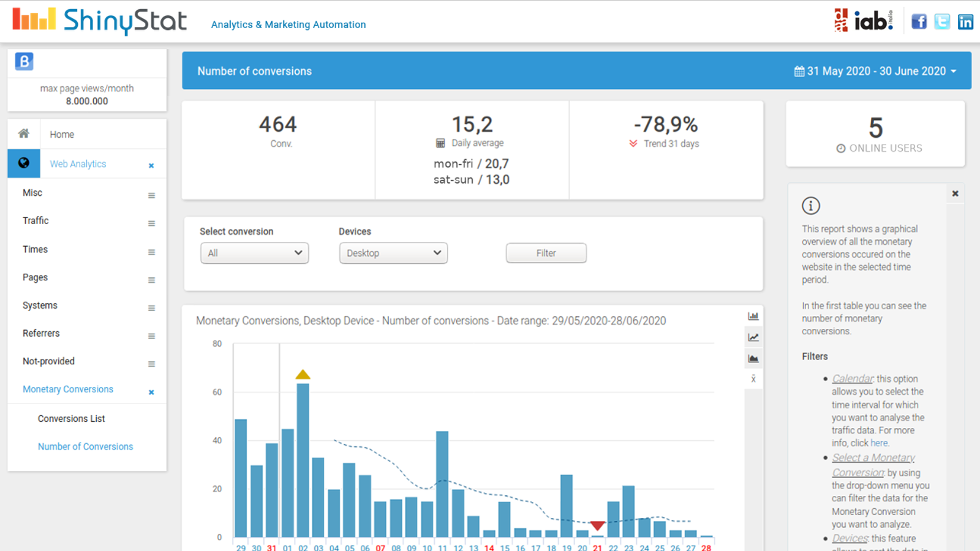Switch chart to area chart view
980x551 pixels.
753,358
